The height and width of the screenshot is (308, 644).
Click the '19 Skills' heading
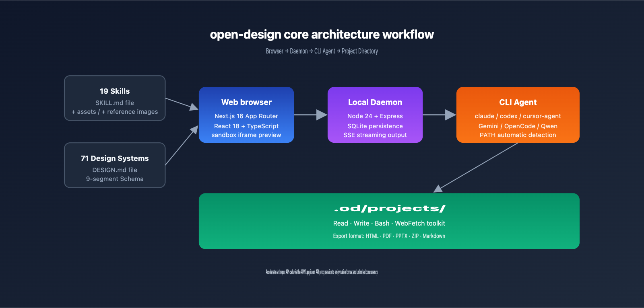115,91
